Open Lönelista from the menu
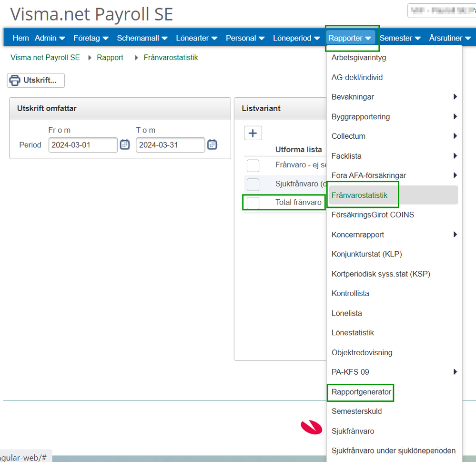The image size is (476, 462). tap(346, 313)
